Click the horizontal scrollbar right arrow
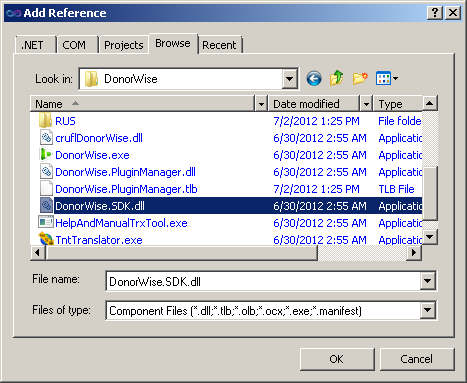Image resolution: width=467 pixels, height=383 pixels. coord(414,253)
